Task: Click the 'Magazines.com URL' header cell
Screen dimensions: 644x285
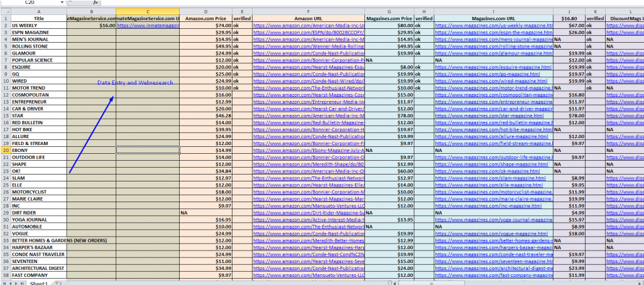Action: point(494,18)
